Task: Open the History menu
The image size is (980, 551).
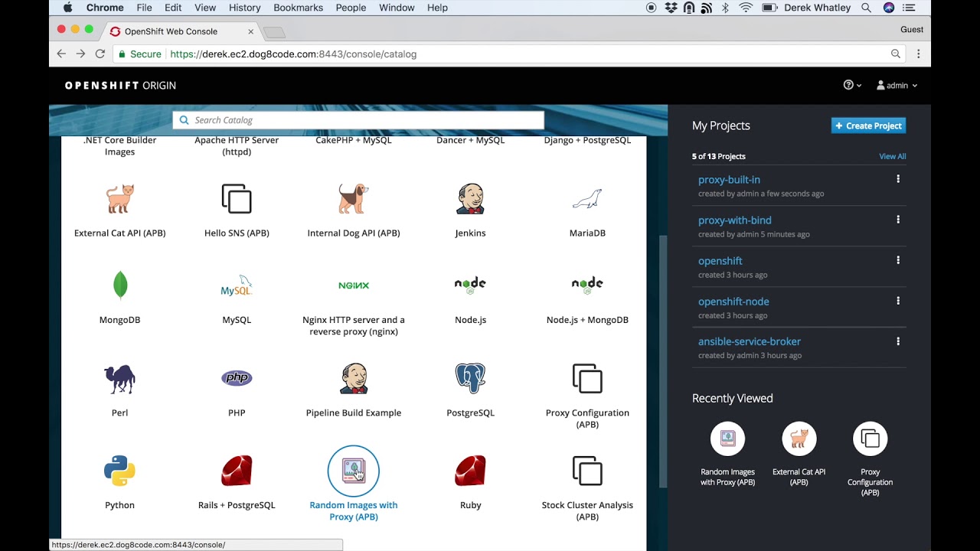Action: (x=244, y=8)
